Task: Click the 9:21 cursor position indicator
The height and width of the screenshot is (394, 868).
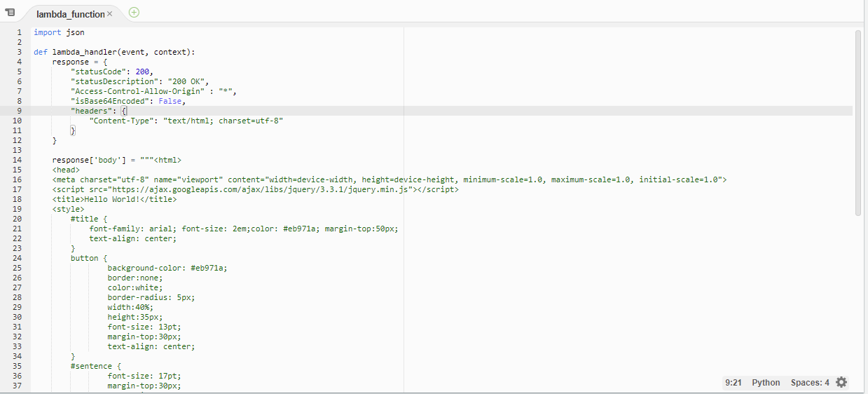Action: pos(733,383)
